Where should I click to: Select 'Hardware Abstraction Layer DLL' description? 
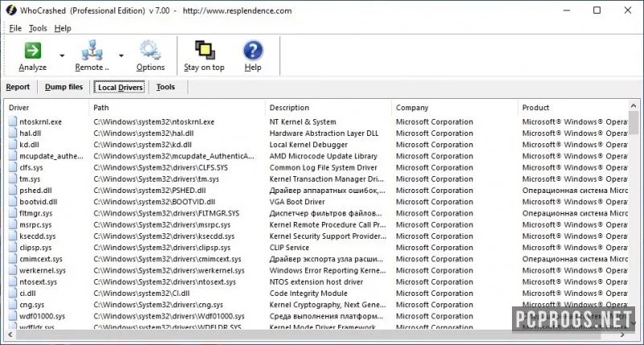[x=324, y=133]
